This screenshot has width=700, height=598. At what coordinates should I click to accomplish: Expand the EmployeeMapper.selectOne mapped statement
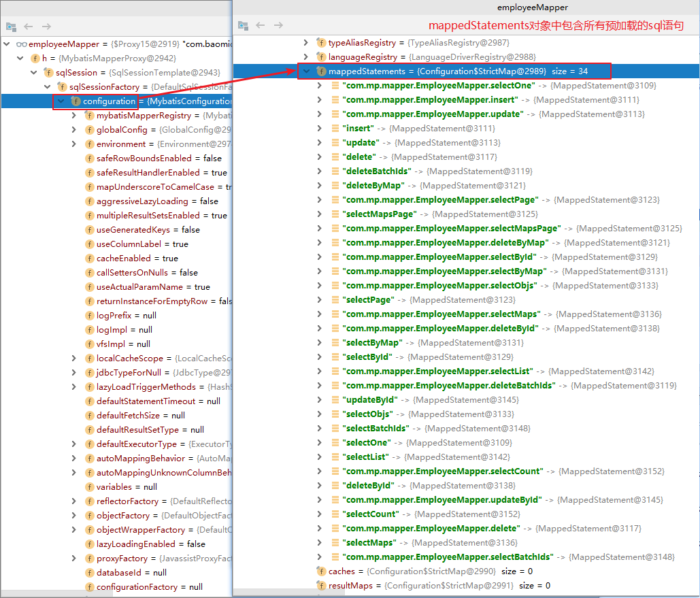[319, 85]
